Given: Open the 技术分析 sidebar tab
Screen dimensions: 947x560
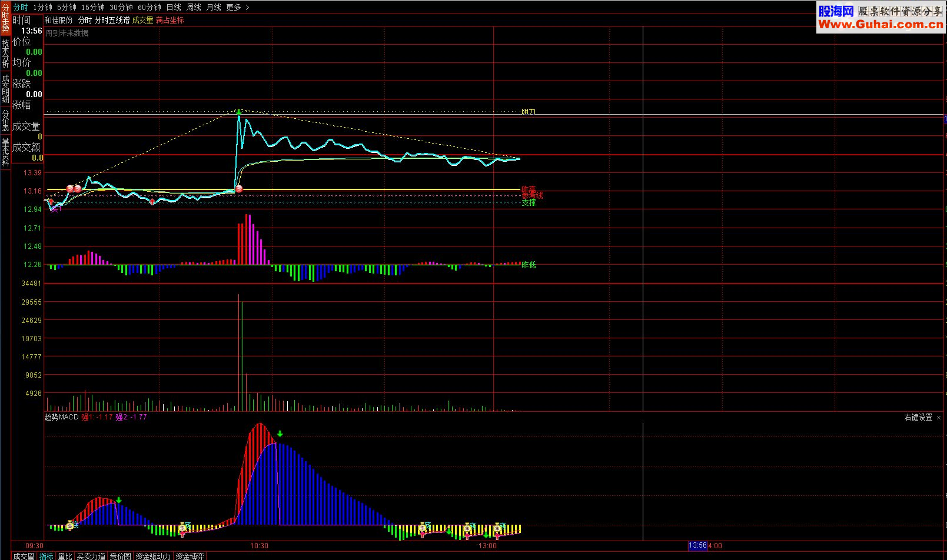Looking at the screenshot, I should coord(5,53).
